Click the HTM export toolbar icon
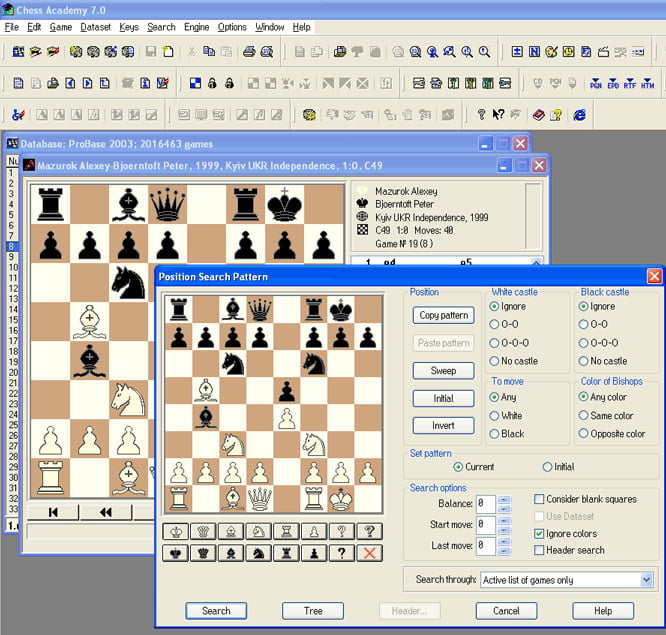 [647, 83]
